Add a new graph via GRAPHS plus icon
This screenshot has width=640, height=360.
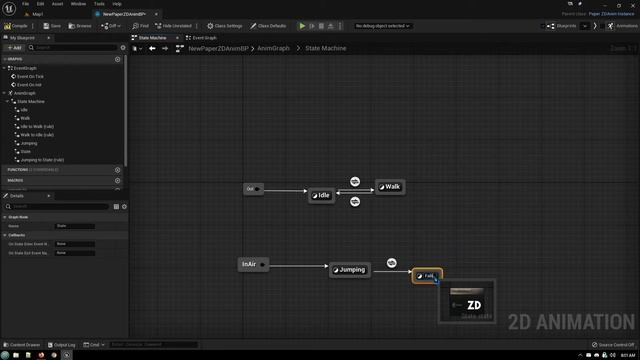tap(118, 59)
